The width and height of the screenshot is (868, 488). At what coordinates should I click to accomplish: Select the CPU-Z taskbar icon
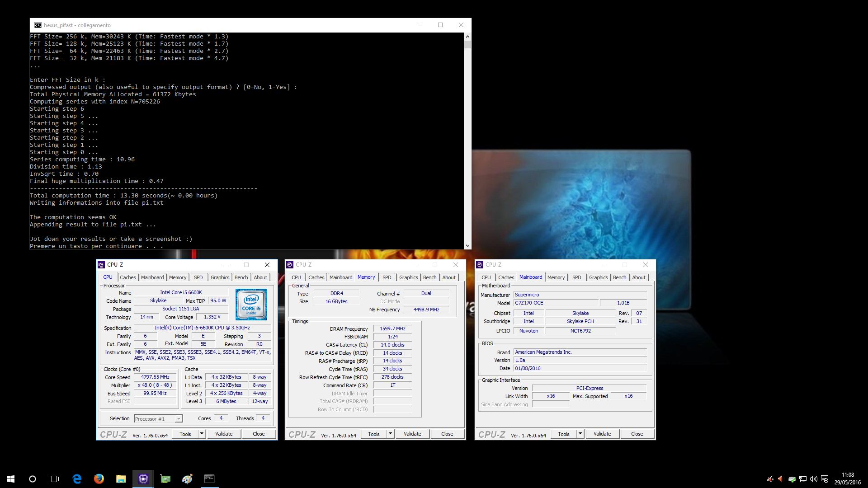[143, 479]
